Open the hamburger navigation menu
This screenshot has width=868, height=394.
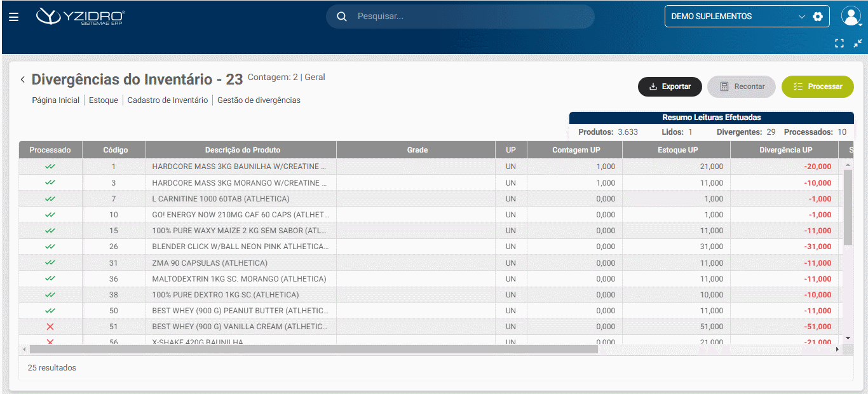pyautogui.click(x=13, y=17)
